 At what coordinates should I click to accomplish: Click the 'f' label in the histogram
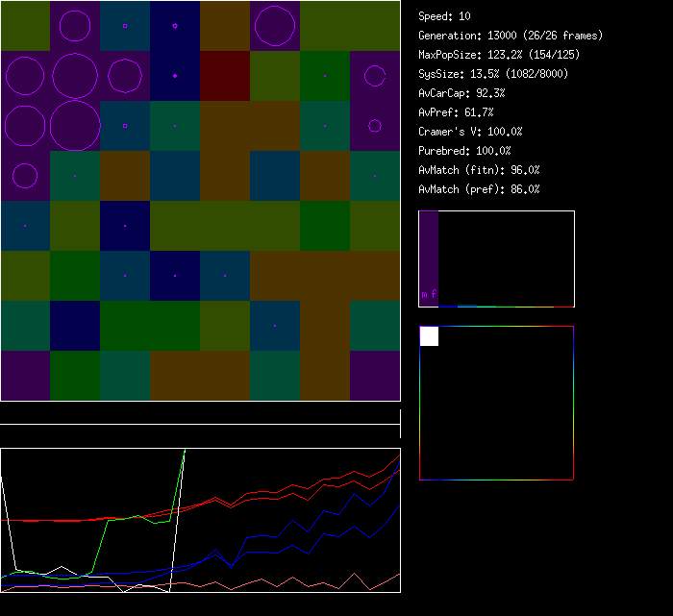click(x=434, y=295)
